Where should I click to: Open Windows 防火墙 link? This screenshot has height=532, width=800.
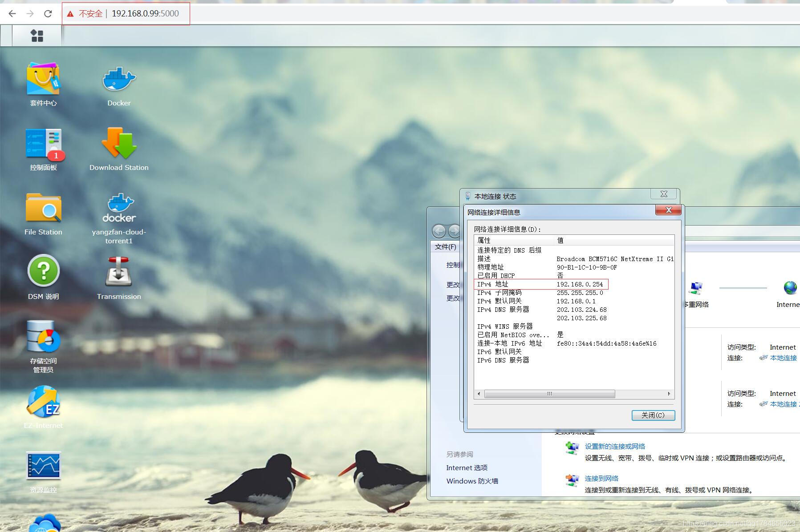click(x=472, y=481)
